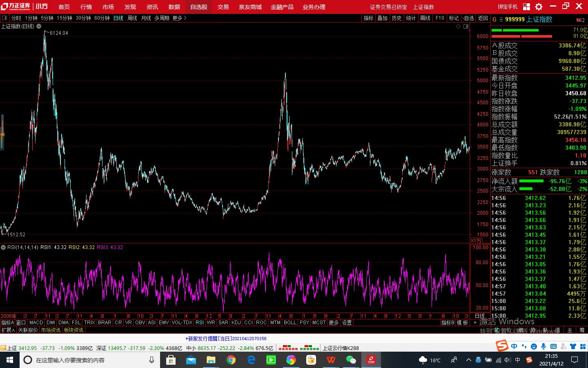The image size is (588, 368).
Task: Open the 自选股 menu
Action: pos(199,7)
